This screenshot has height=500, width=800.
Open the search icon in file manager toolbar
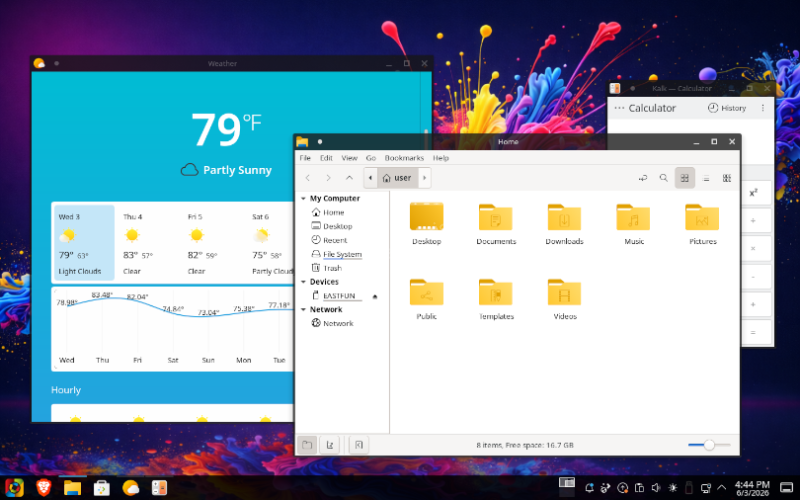(x=663, y=178)
